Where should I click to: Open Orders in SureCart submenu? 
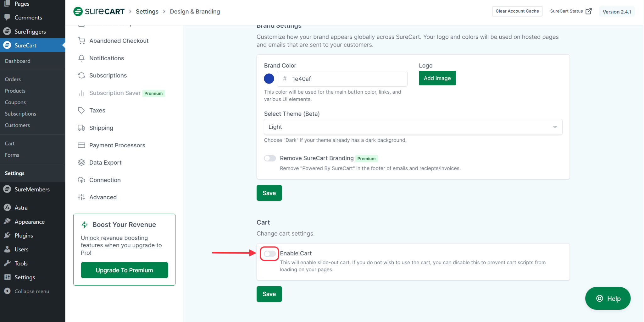(x=13, y=79)
